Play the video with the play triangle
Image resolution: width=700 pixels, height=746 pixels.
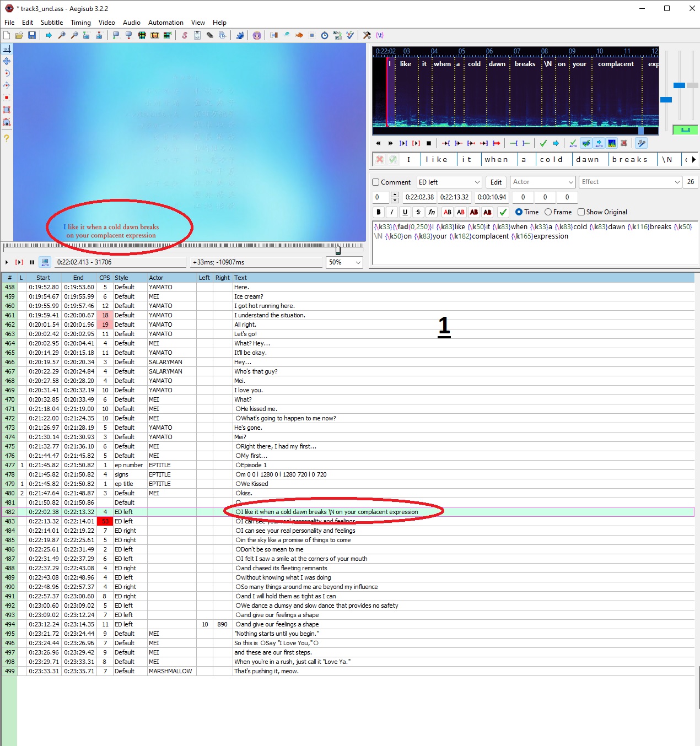point(7,262)
